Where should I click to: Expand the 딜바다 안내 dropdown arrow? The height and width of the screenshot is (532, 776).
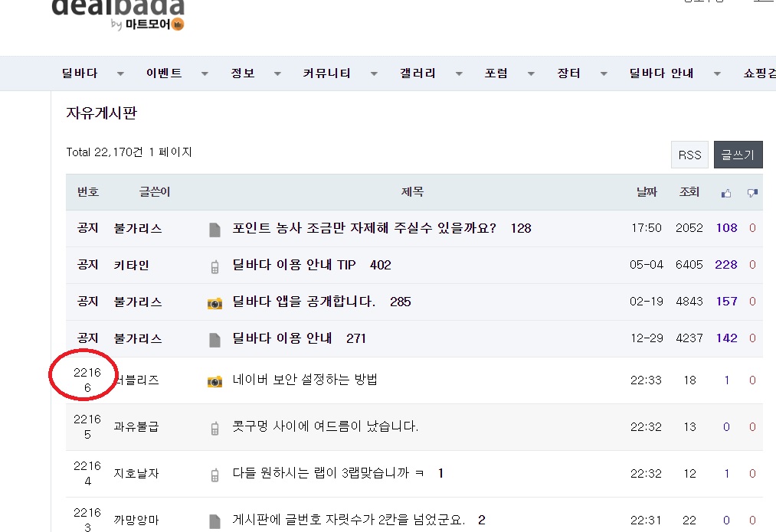click(717, 74)
